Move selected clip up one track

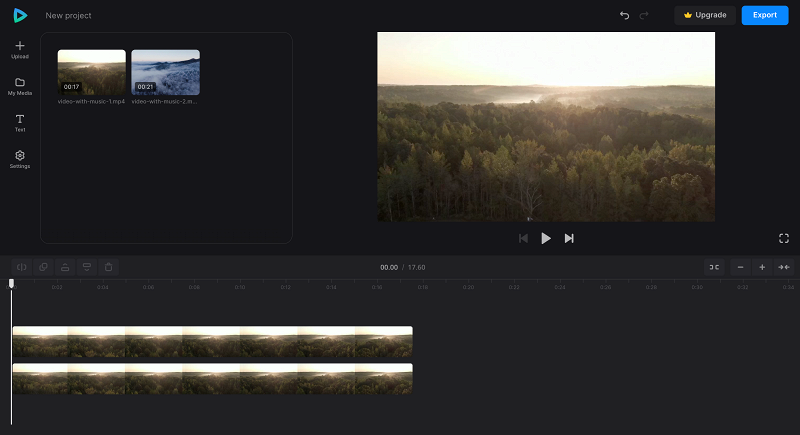point(65,267)
